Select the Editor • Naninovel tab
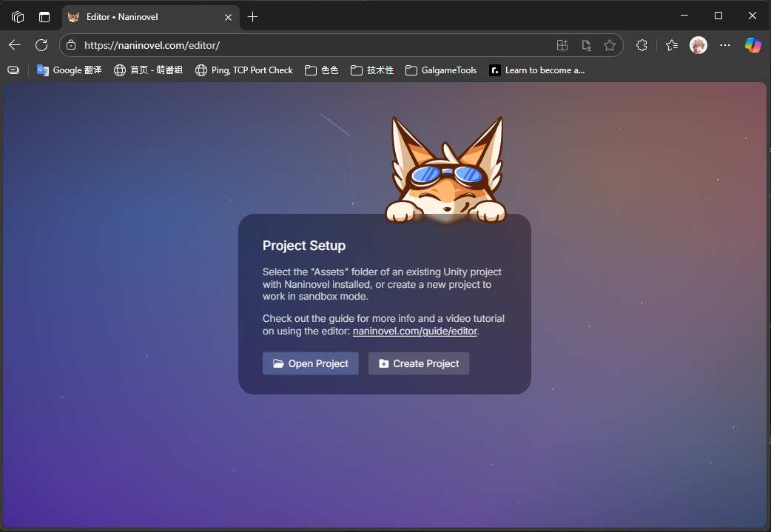Viewport: 771px width, 532px height. click(141, 17)
